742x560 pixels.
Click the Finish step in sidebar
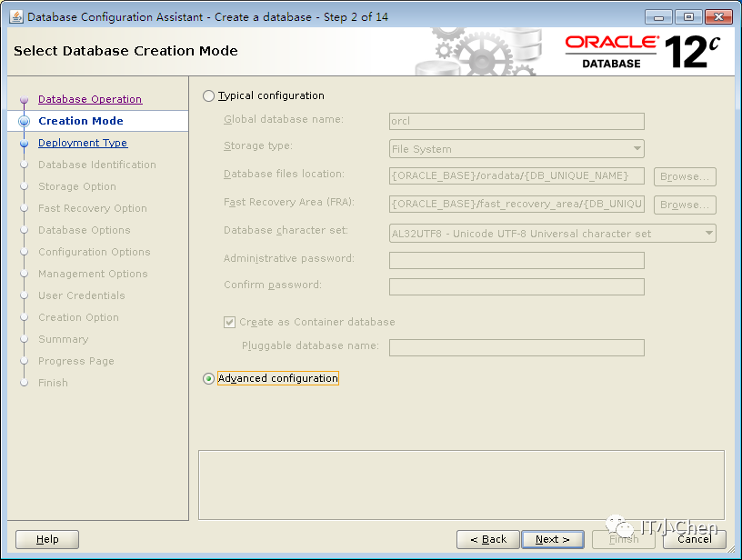pos(53,383)
